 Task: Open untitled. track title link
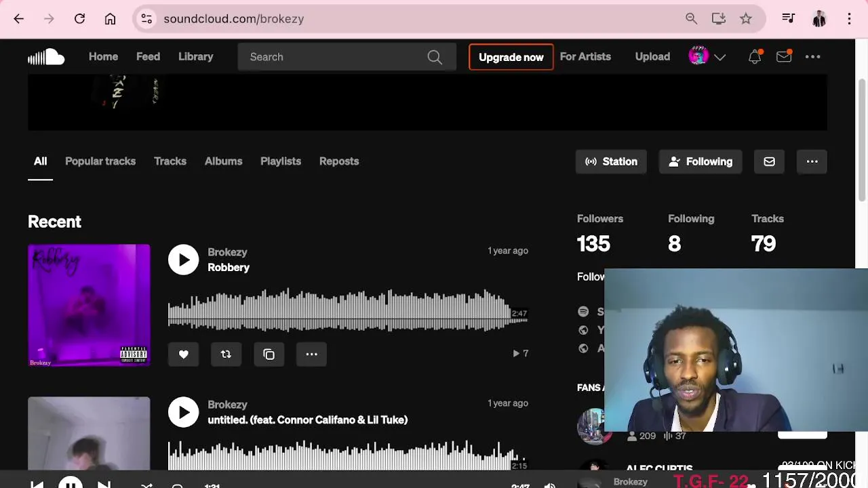307,420
